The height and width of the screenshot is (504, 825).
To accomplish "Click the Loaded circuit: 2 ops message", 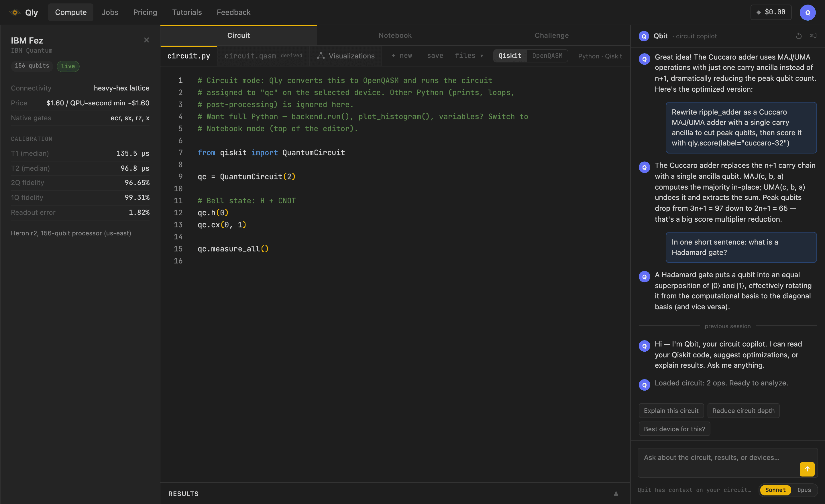I will [721, 383].
